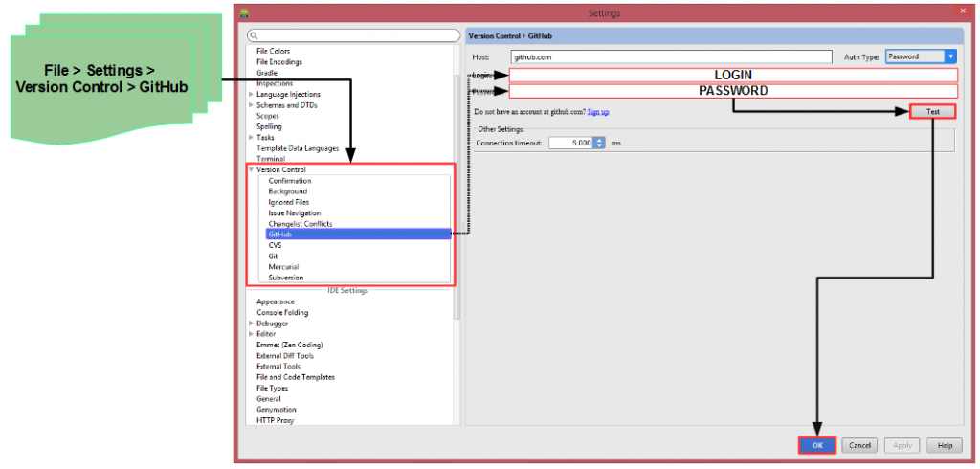Click OK to confirm settings
The image size is (980, 469).
[x=817, y=445]
